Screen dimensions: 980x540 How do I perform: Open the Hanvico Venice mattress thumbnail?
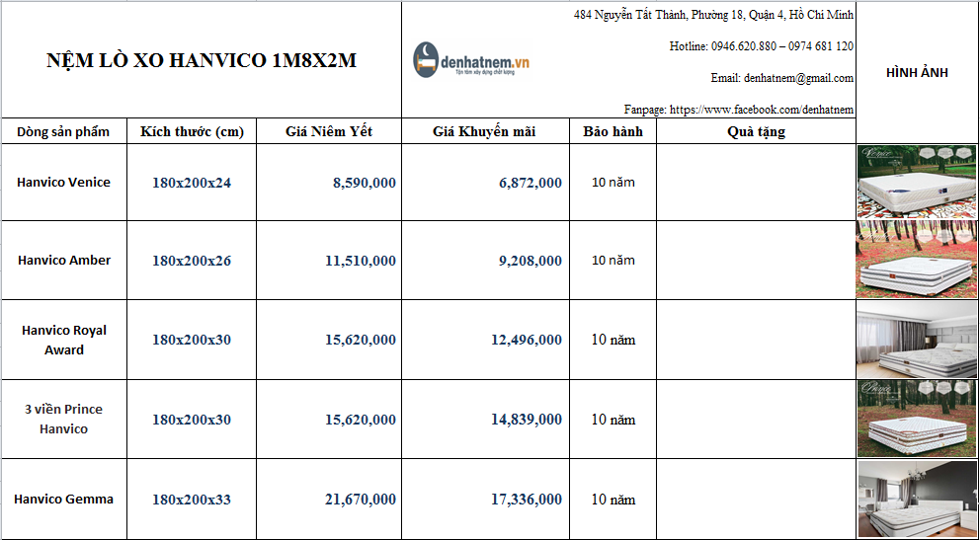click(917, 182)
